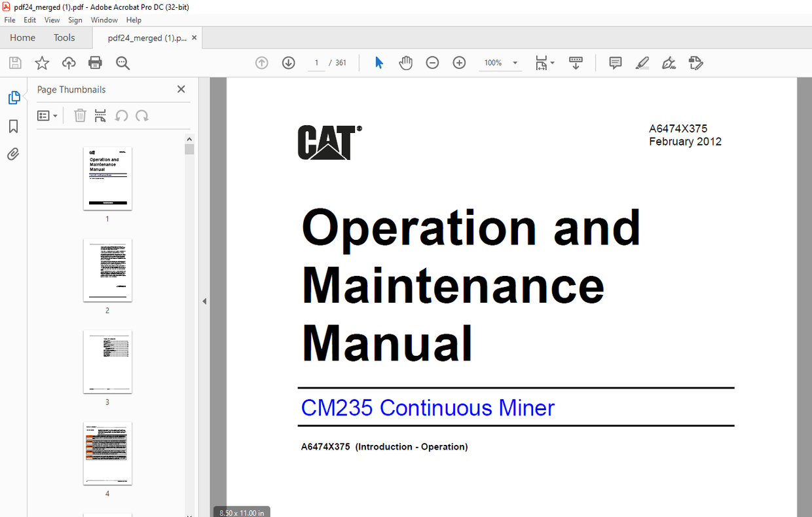Toggle the Attachments panel

tap(13, 153)
